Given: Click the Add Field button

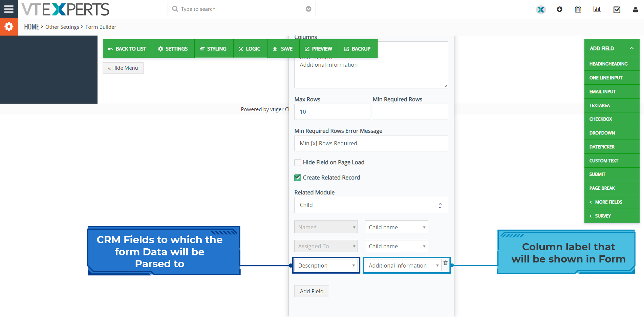Looking at the screenshot, I should tap(312, 291).
